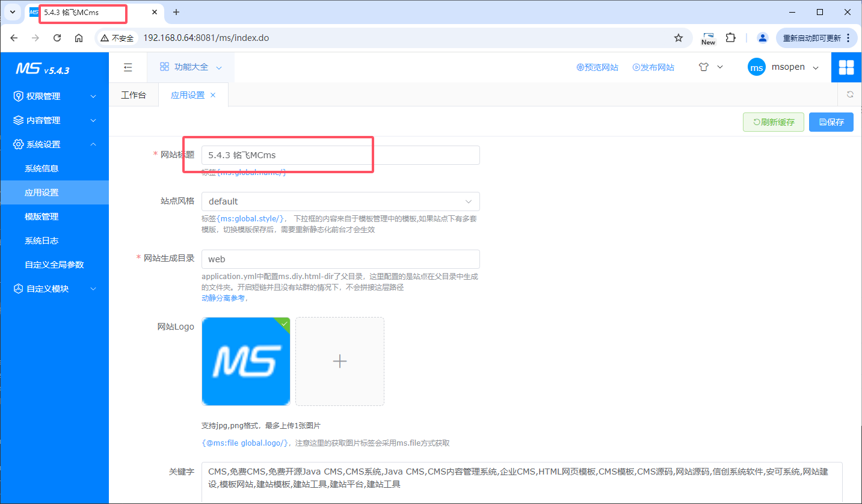
Task: Click the 刷新缓存 refresh cache button
Action: 773,121
